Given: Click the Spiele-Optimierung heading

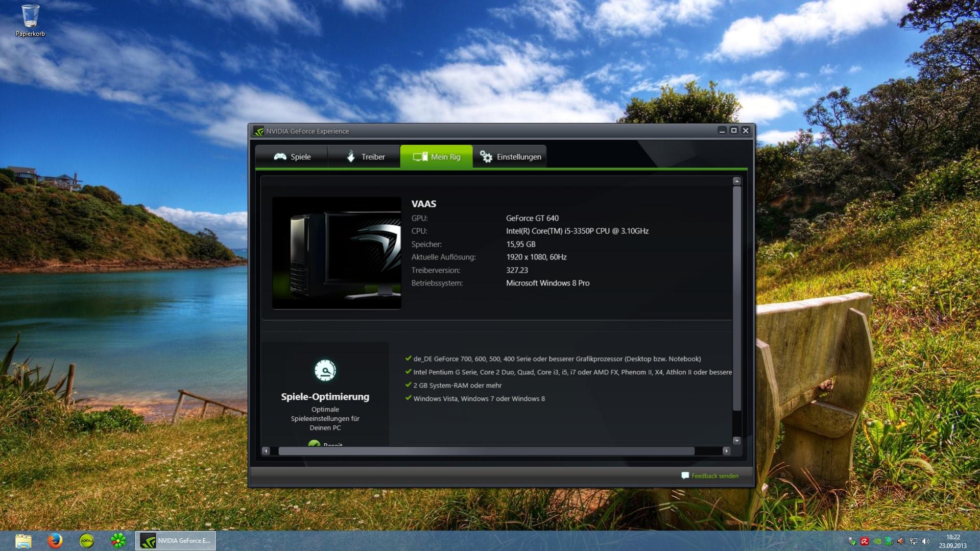Looking at the screenshot, I should 325,397.
